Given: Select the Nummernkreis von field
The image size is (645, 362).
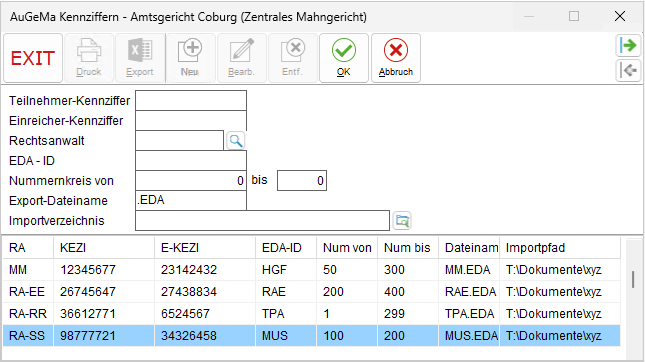Looking at the screenshot, I should [x=191, y=181].
